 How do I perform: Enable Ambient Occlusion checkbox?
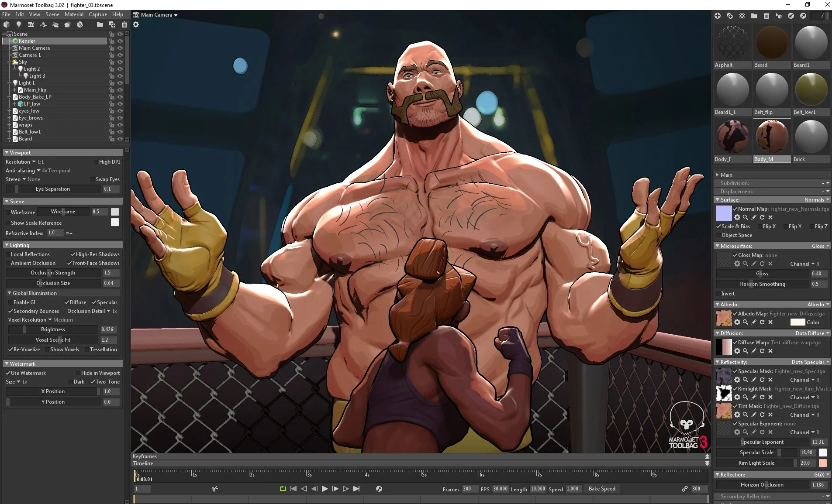pyautogui.click(x=7, y=263)
